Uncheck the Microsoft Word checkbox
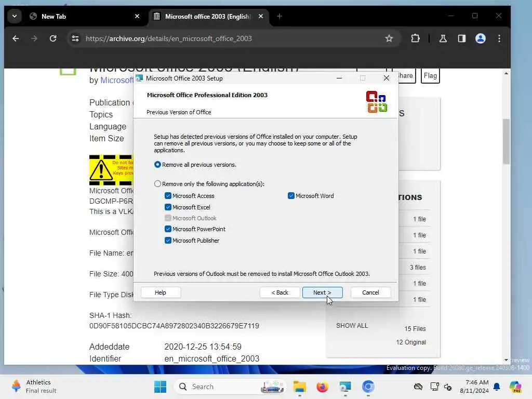Viewport: 532px width, 399px height. 291,196
